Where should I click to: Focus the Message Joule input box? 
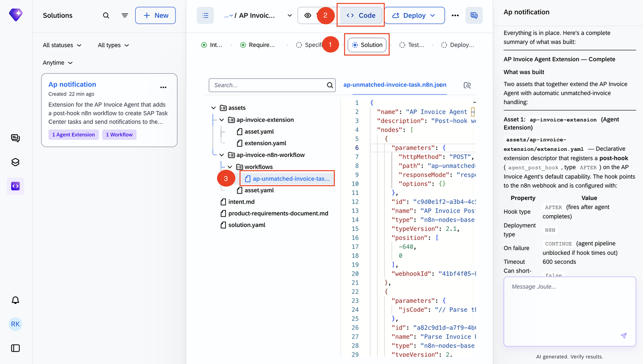570,311
